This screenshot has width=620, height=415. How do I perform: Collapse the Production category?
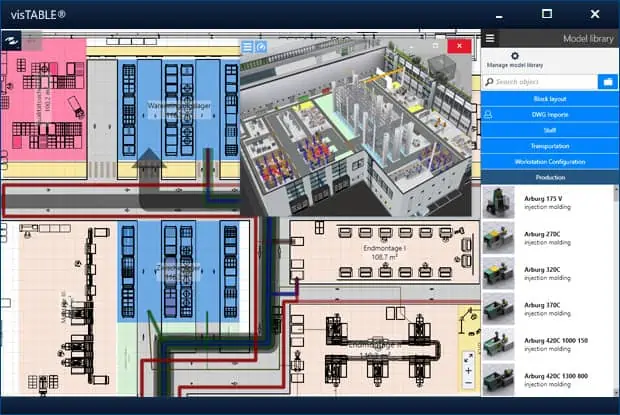(550, 177)
